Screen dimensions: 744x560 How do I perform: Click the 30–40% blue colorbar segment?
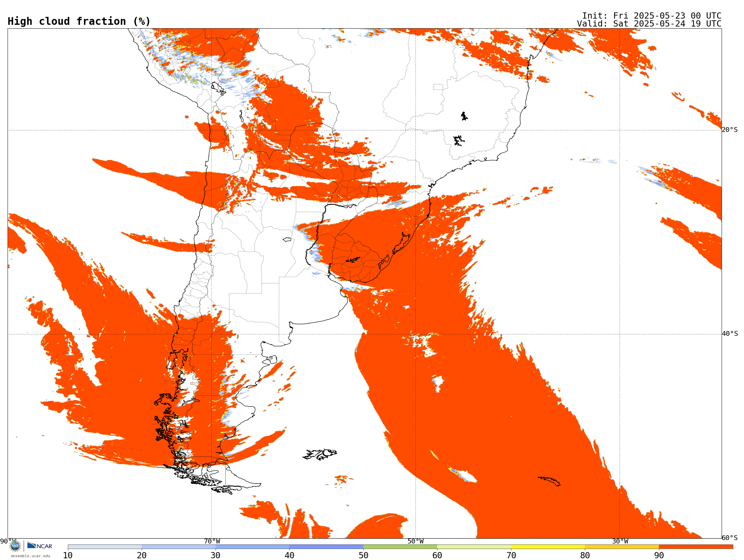click(252, 547)
